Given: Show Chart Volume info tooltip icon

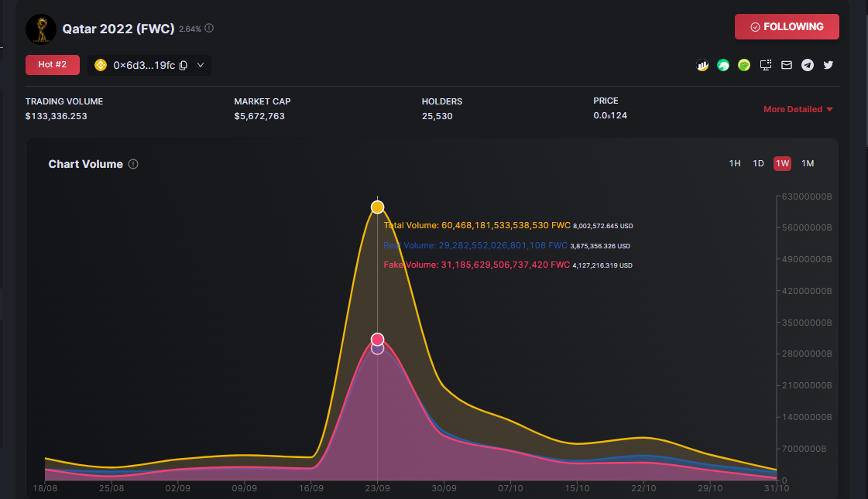Looking at the screenshot, I should pos(133,164).
